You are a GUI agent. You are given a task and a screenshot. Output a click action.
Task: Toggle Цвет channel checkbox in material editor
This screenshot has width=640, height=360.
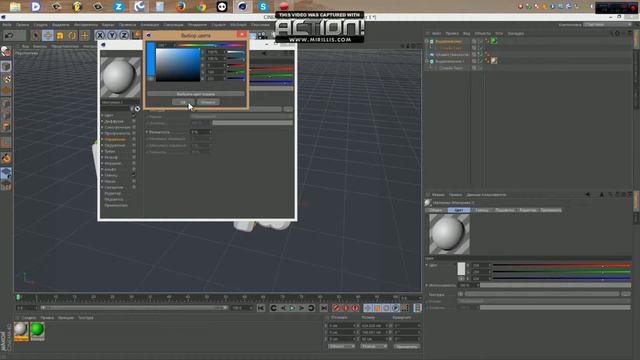[134, 116]
